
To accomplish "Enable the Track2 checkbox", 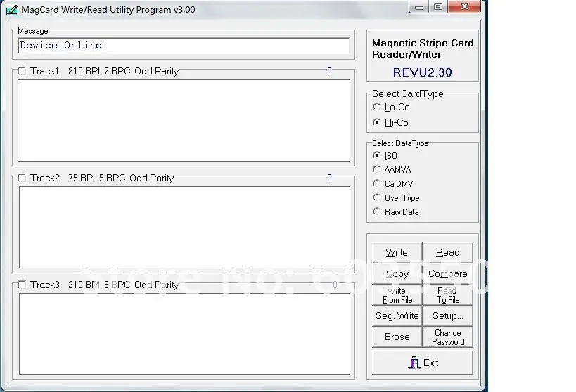I will pos(22,178).
